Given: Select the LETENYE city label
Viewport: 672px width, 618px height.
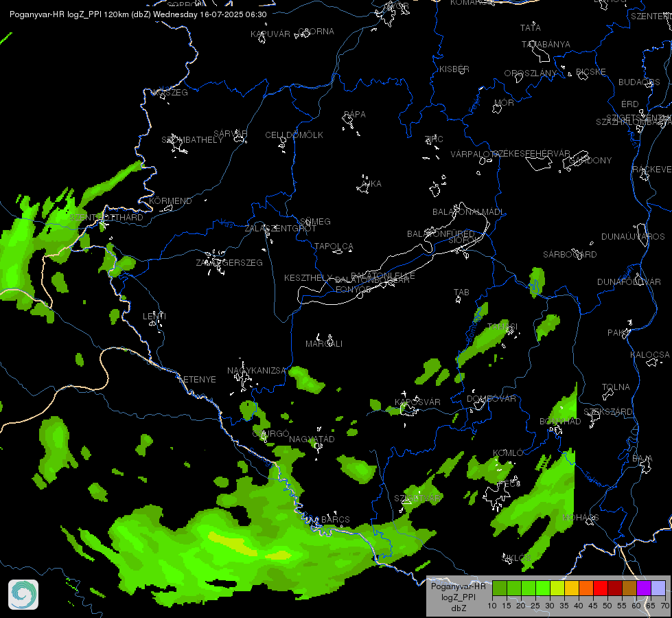Looking at the screenshot, I should 197,380.
